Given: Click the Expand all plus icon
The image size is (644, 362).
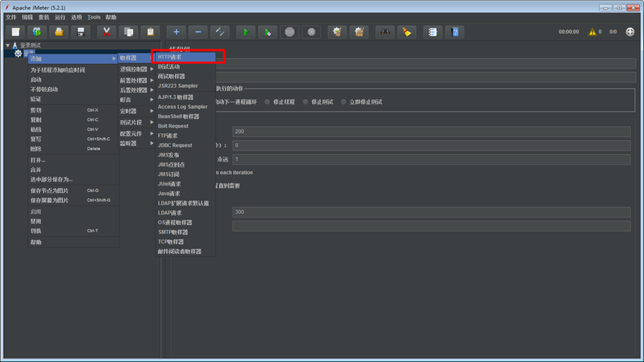Looking at the screenshot, I should coord(176,31).
